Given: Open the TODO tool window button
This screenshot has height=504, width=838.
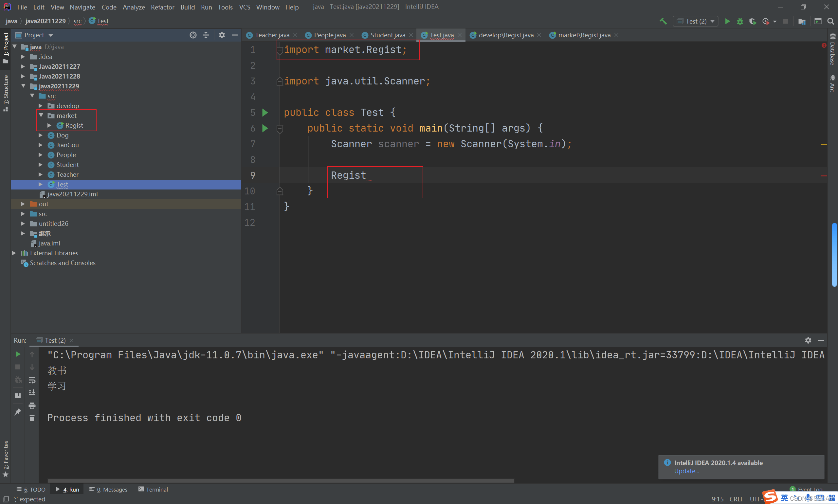Looking at the screenshot, I should point(31,489).
